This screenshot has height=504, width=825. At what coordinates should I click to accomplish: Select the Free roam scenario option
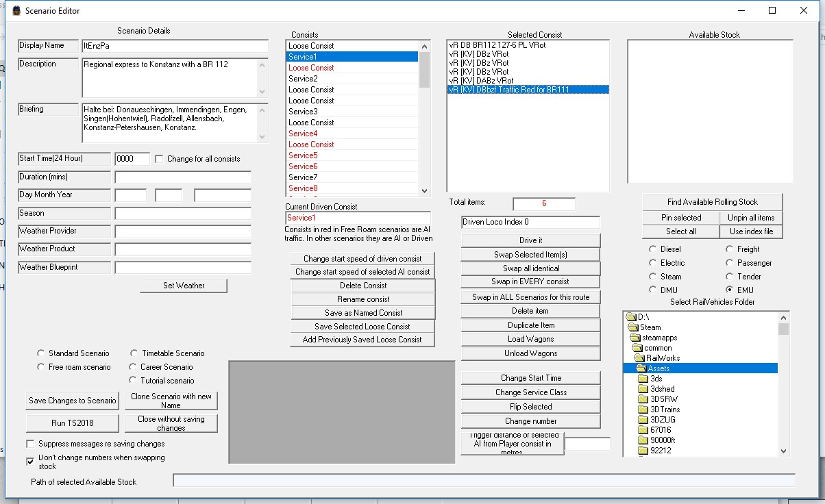[40, 367]
